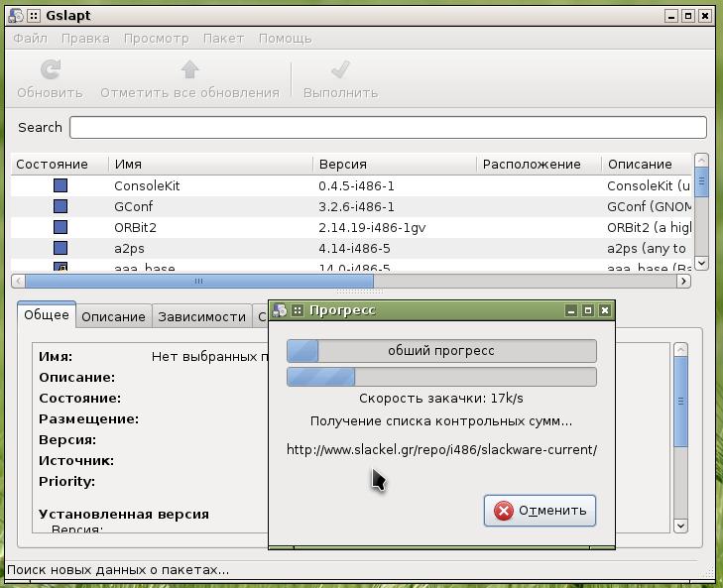Screen dimensions: 723x588
Task: Maximize the Прогресс dialog
Action: 588,310
